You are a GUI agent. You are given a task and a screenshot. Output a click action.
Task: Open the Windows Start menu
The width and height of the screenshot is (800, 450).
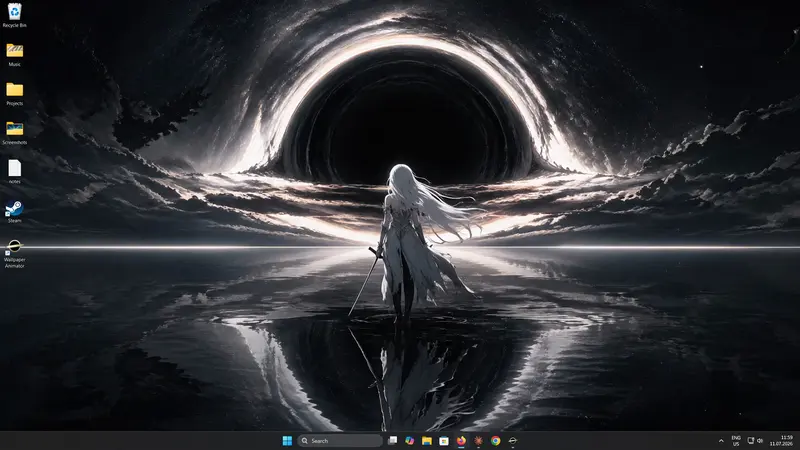click(x=287, y=441)
